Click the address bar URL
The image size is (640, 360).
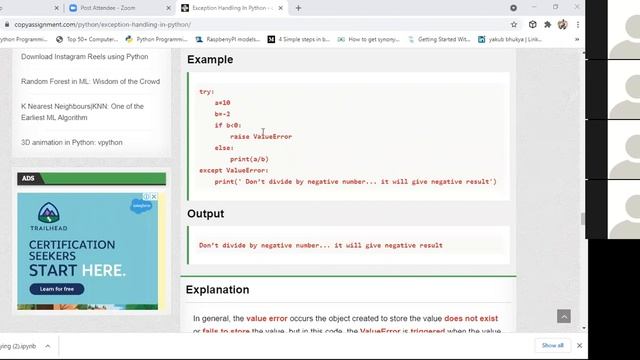click(102, 25)
